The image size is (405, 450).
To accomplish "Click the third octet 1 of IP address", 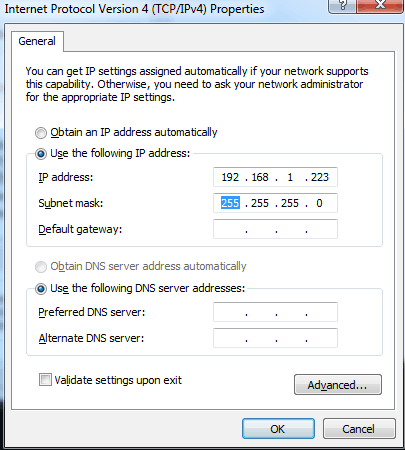I will pyautogui.click(x=290, y=177).
